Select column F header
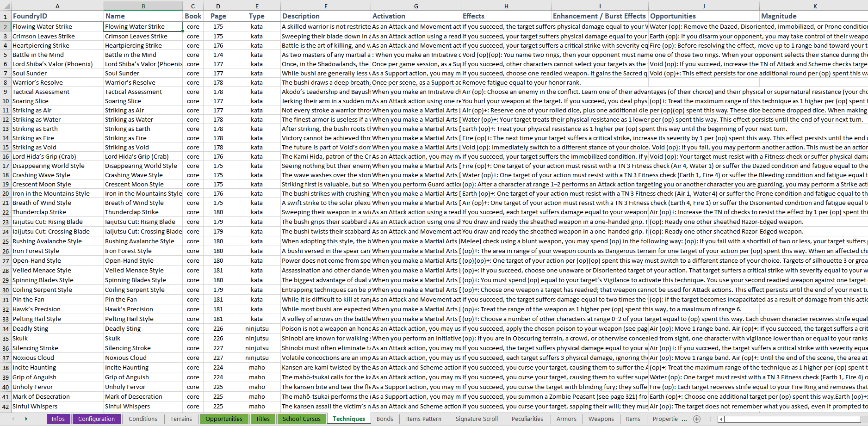868x426 pixels. [x=326, y=6]
